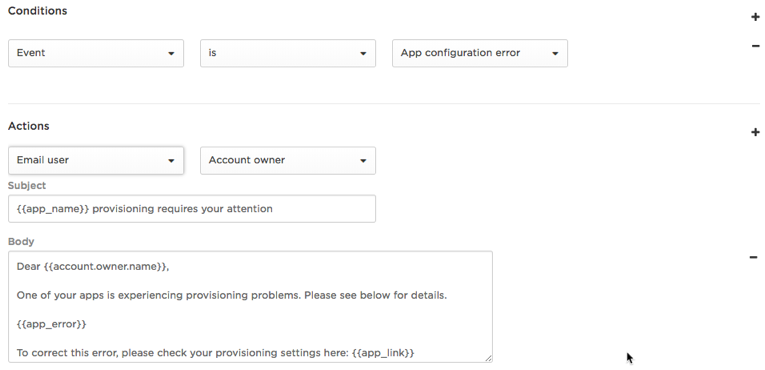The height and width of the screenshot is (370, 765).
Task: Click the Conditions section heading
Action: pyautogui.click(x=38, y=11)
